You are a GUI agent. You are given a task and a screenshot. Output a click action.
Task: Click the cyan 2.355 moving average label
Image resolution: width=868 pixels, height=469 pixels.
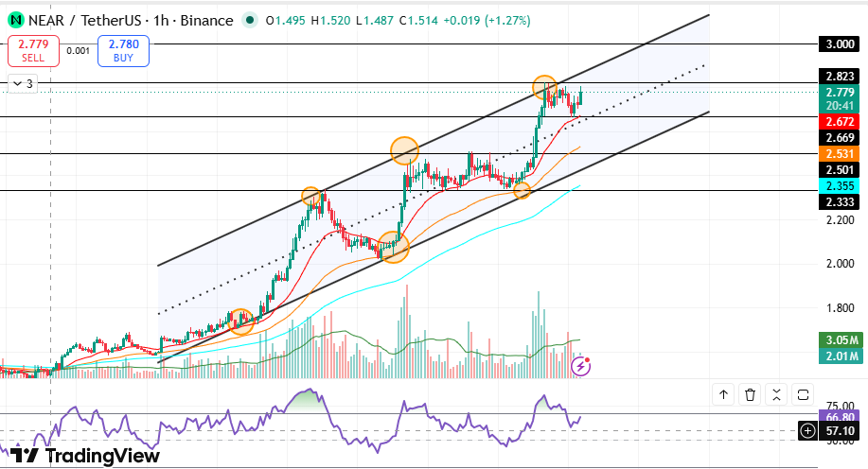pos(840,186)
